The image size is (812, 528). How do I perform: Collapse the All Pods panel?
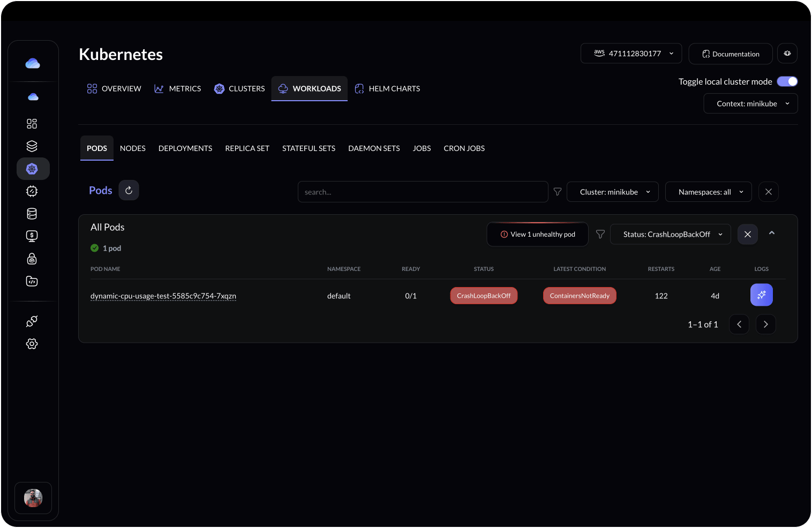point(772,233)
